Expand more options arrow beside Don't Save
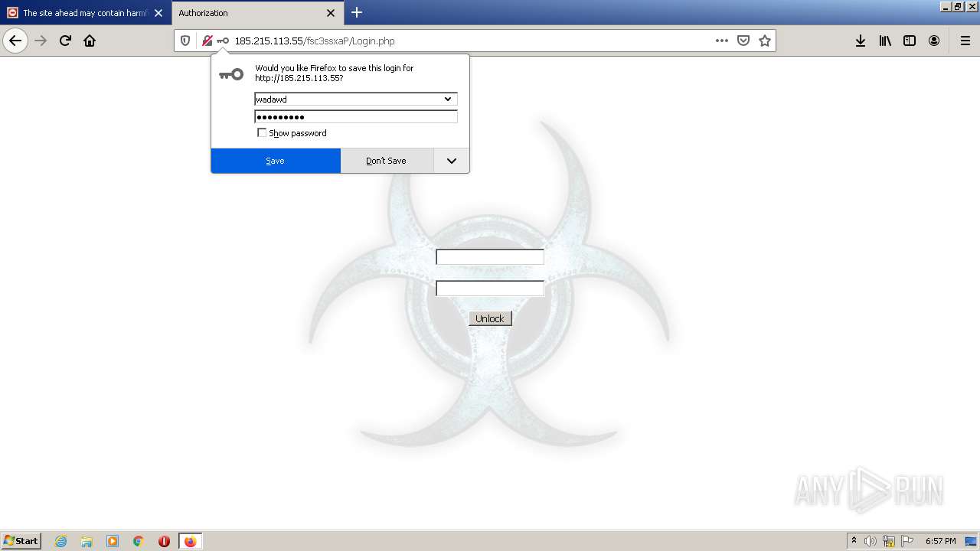Screen dimensions: 980x551 pyautogui.click(x=452, y=161)
